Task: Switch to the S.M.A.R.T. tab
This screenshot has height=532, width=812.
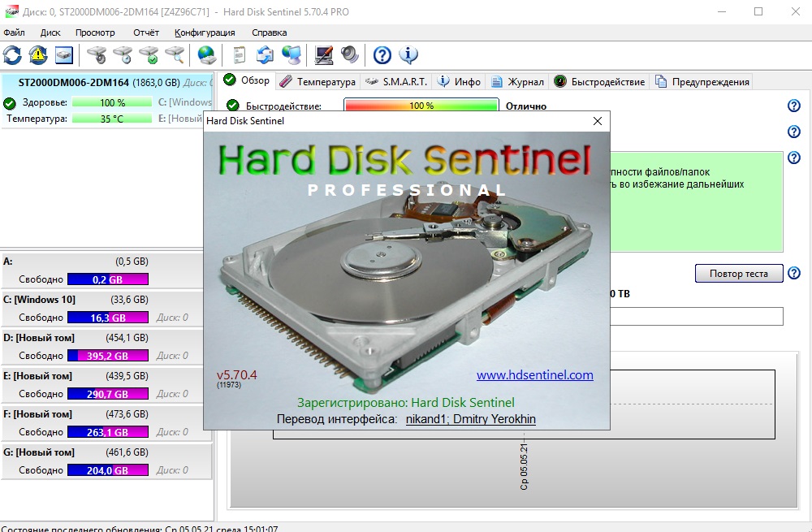Action: tap(395, 81)
